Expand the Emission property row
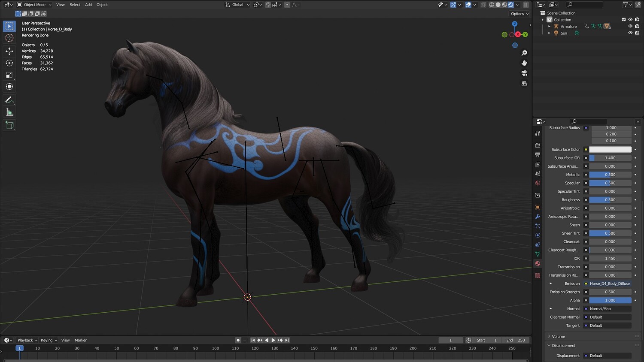Image resolution: width=644 pixels, height=362 pixels. tap(550, 284)
